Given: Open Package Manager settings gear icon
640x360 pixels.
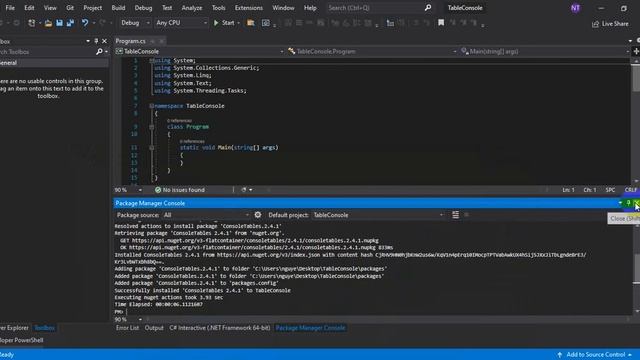Looking at the screenshot, I should [x=258, y=215].
